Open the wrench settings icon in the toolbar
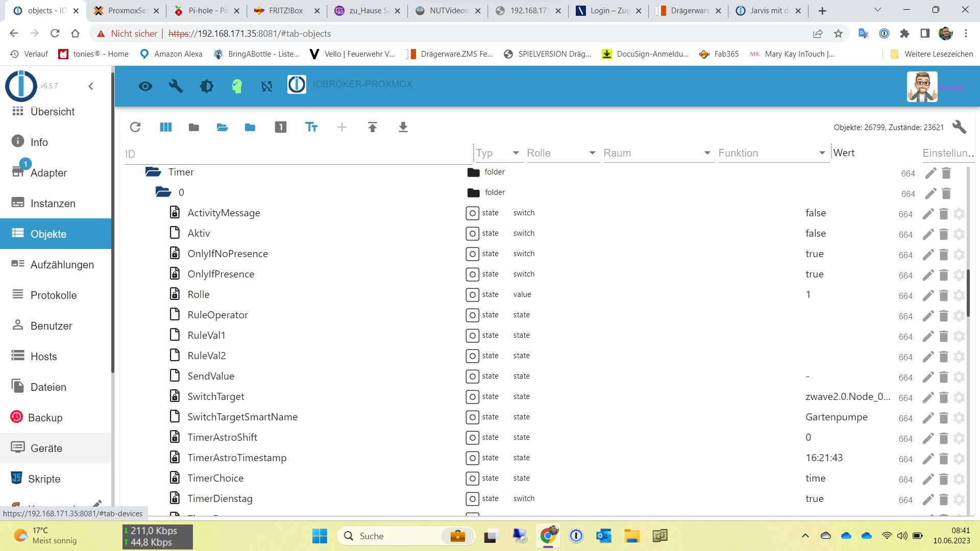Viewport: 980px width, 551px height. (x=176, y=86)
